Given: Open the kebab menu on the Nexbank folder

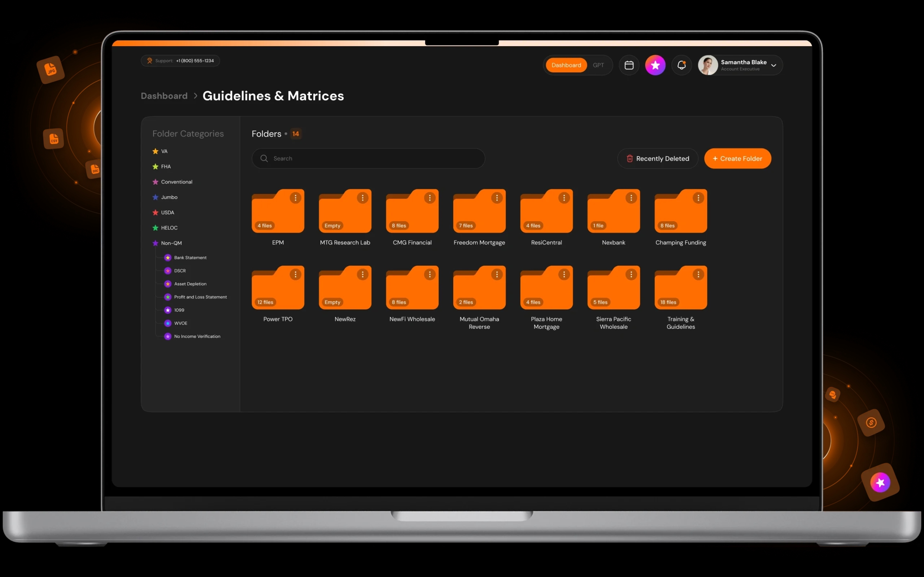Looking at the screenshot, I should (x=631, y=198).
